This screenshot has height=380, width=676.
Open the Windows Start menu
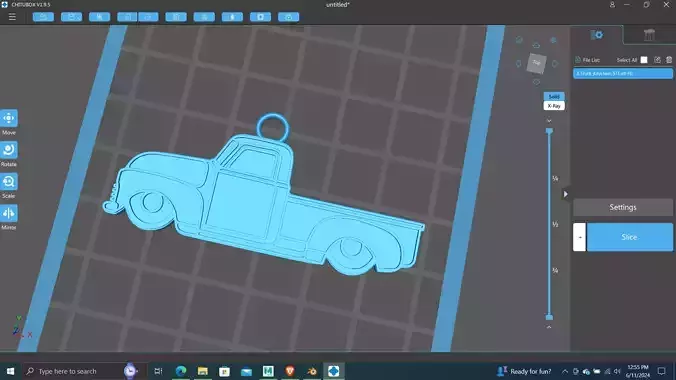tap(10, 371)
